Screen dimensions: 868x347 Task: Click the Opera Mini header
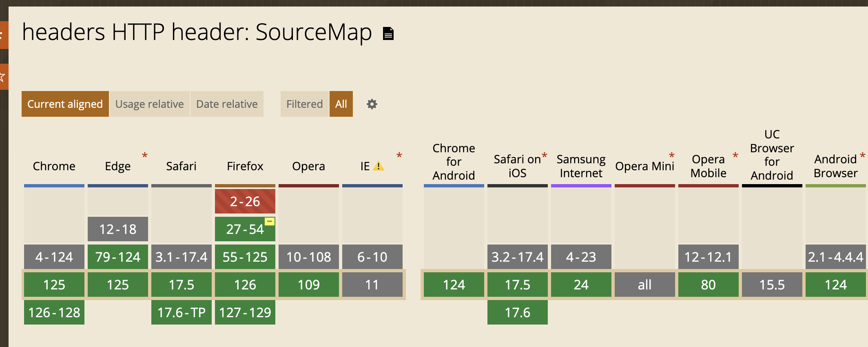tap(645, 166)
